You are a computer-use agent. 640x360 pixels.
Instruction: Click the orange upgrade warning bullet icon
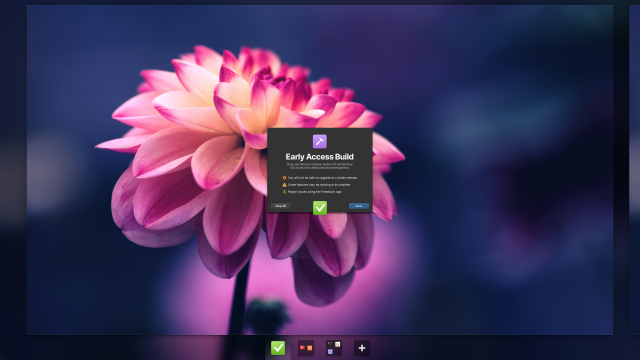pyautogui.click(x=284, y=178)
